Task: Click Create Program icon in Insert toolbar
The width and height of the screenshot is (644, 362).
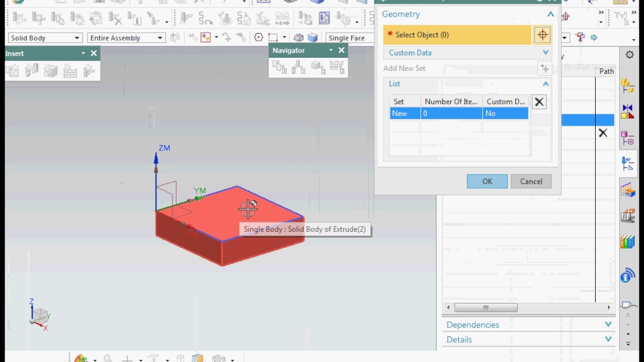Action: [13, 70]
